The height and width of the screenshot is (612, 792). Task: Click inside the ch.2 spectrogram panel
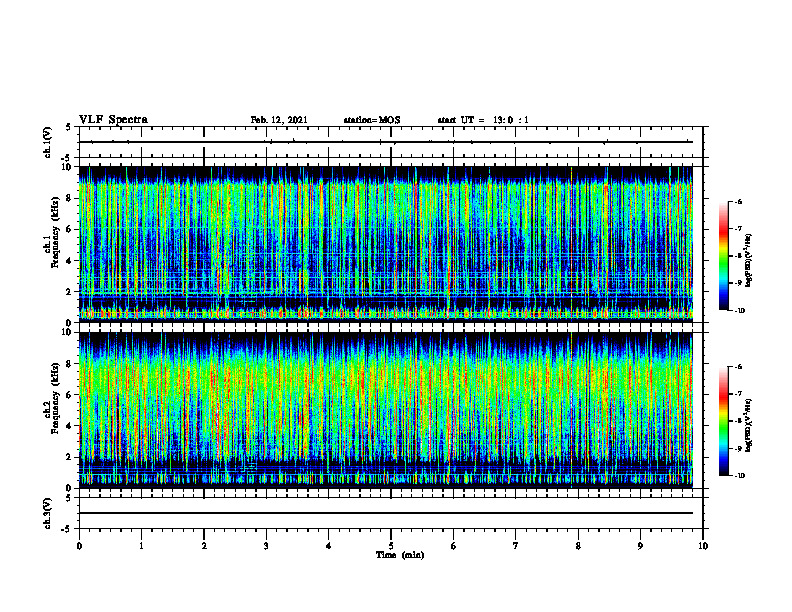[385, 410]
